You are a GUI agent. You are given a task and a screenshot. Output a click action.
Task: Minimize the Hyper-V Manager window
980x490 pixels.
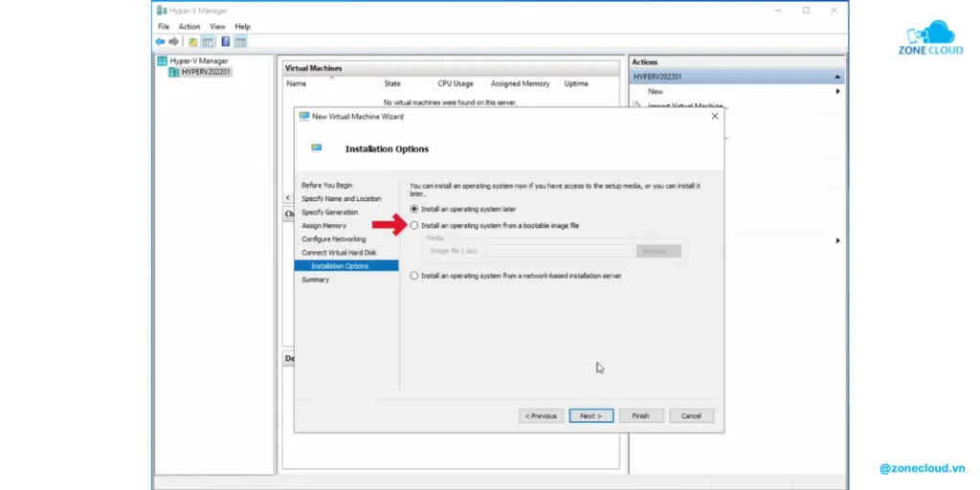click(x=778, y=11)
